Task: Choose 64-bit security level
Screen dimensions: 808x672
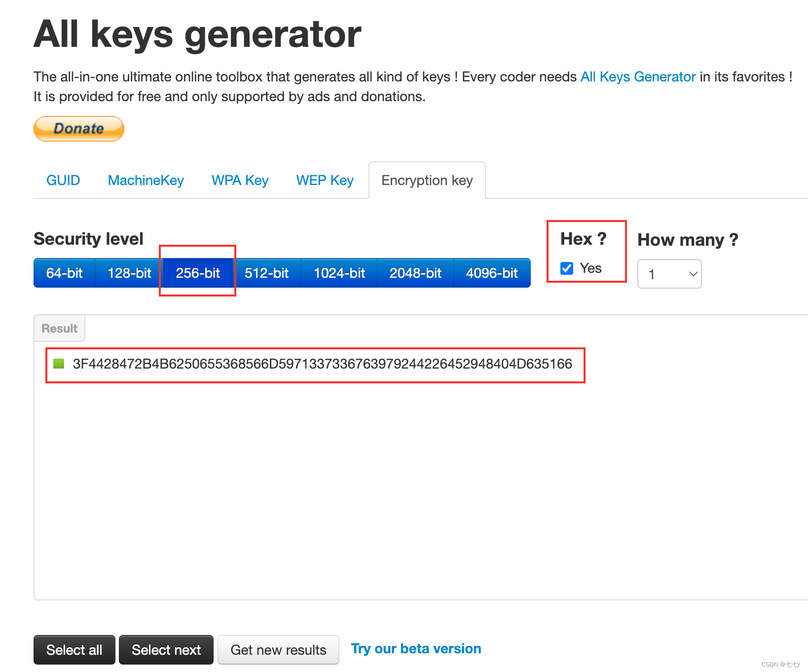Action: pyautogui.click(x=64, y=273)
